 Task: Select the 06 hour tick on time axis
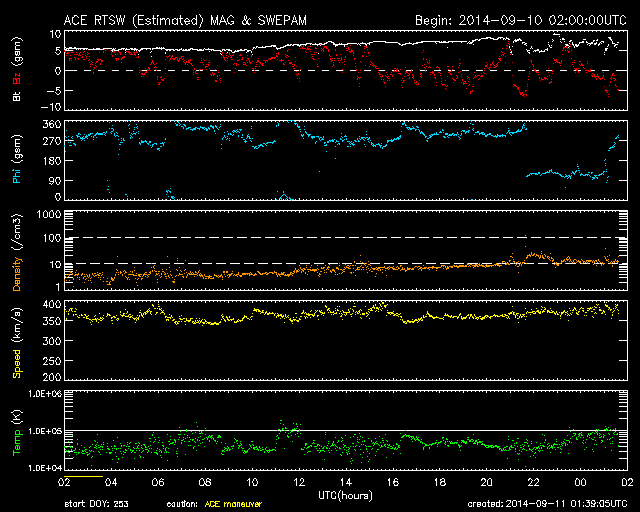click(157, 482)
